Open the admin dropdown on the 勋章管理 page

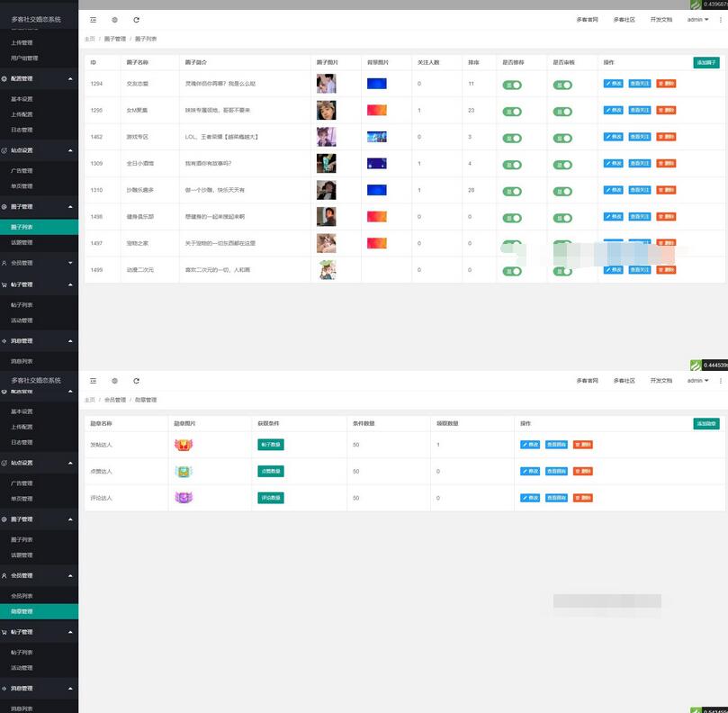click(x=697, y=381)
